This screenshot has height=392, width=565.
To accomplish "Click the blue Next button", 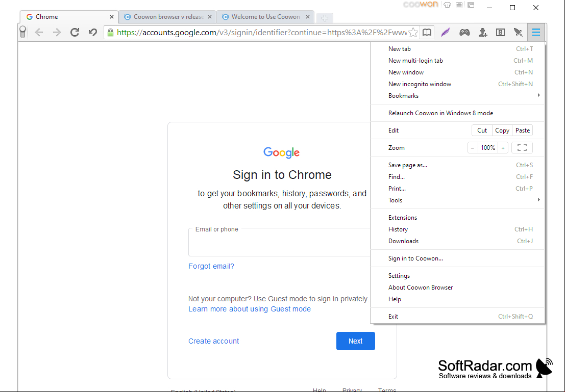I will (x=355, y=341).
